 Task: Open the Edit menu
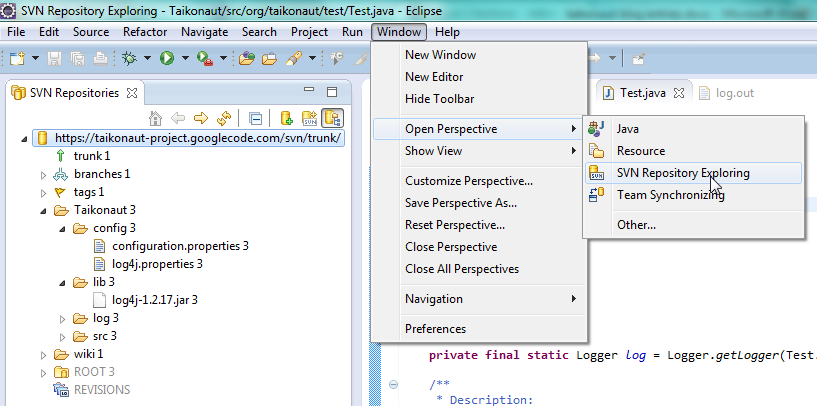49,32
